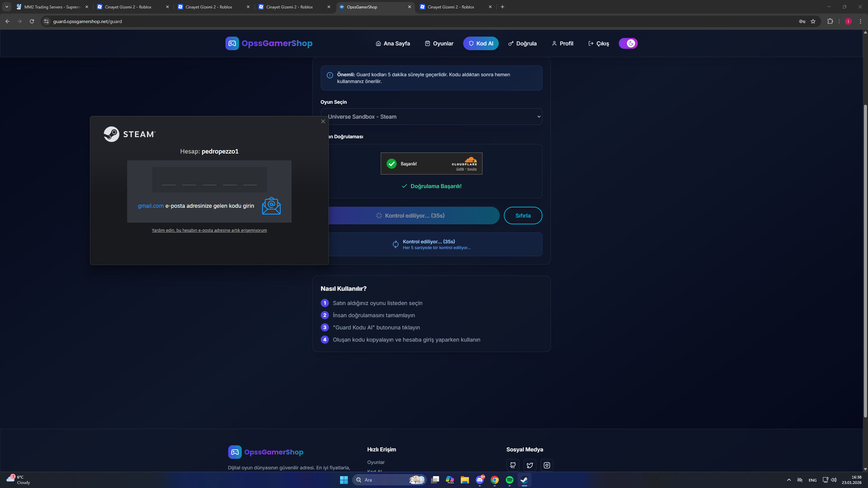Click the ENG language indicator
This screenshot has width=868, height=488.
point(812,480)
